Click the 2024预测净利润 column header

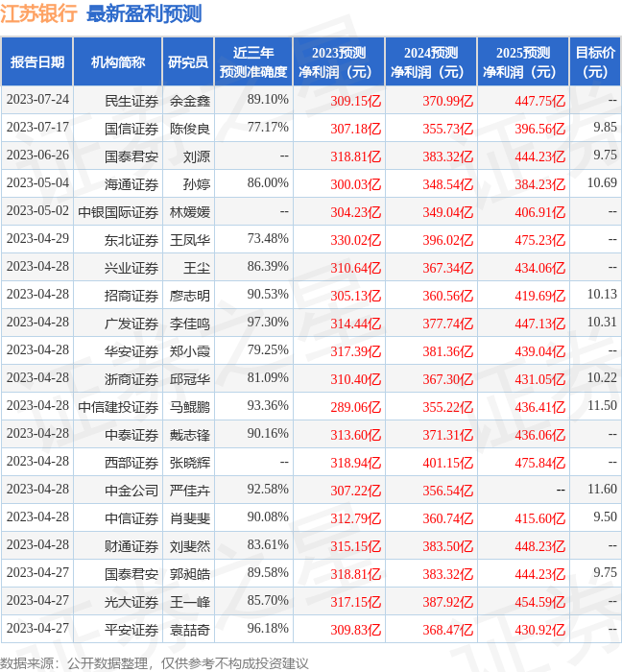pos(431,62)
